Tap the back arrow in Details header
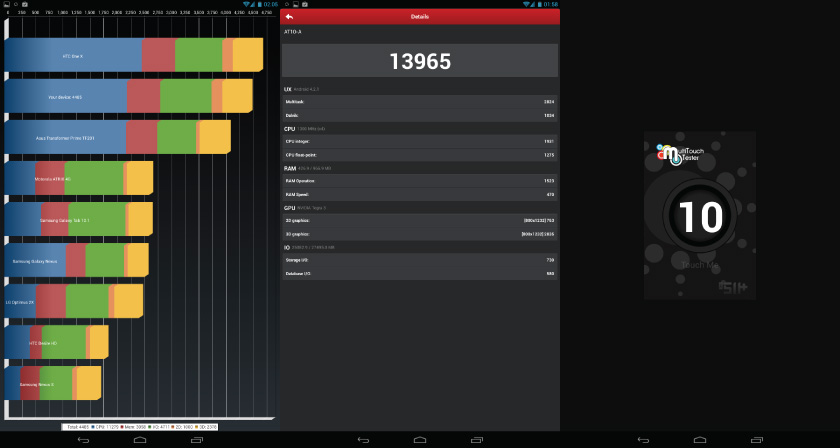Image resolution: width=840 pixels, height=448 pixels. pyautogui.click(x=289, y=17)
